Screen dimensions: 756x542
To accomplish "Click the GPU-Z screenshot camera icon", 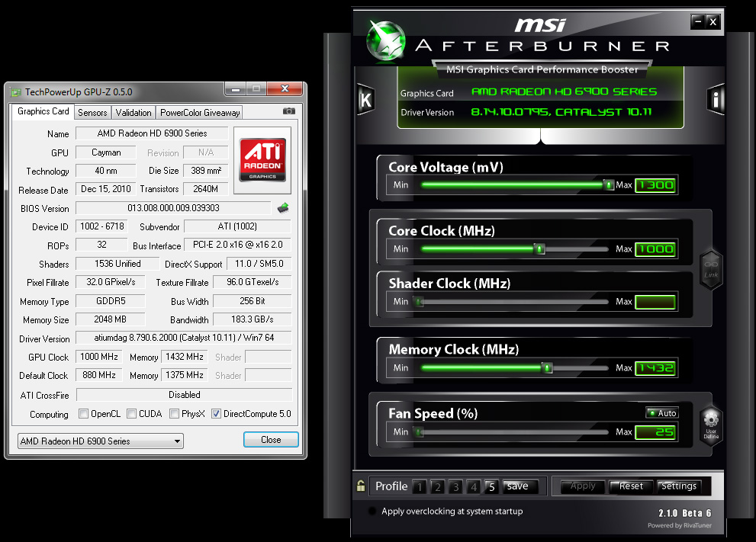I will [289, 111].
